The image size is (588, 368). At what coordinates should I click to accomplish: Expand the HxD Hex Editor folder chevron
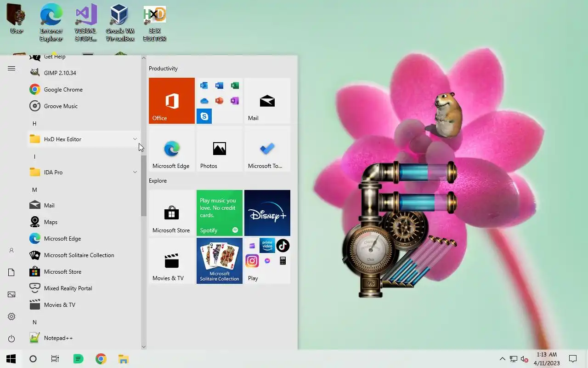[135, 139]
